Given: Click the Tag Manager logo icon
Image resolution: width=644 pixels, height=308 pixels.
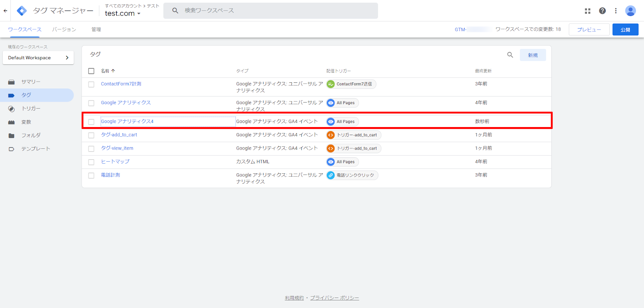Looking at the screenshot, I should [22, 11].
